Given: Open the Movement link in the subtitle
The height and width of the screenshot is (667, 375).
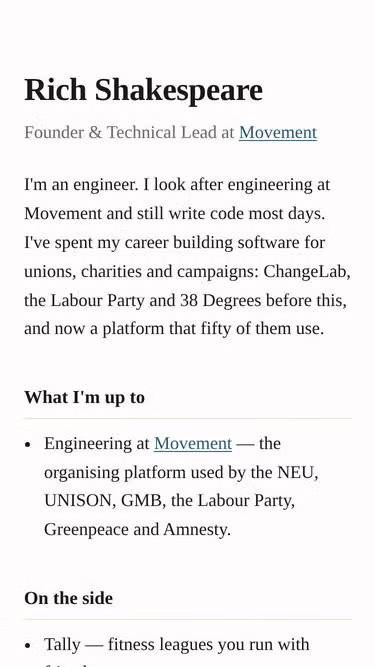Looking at the screenshot, I should [278, 133].
